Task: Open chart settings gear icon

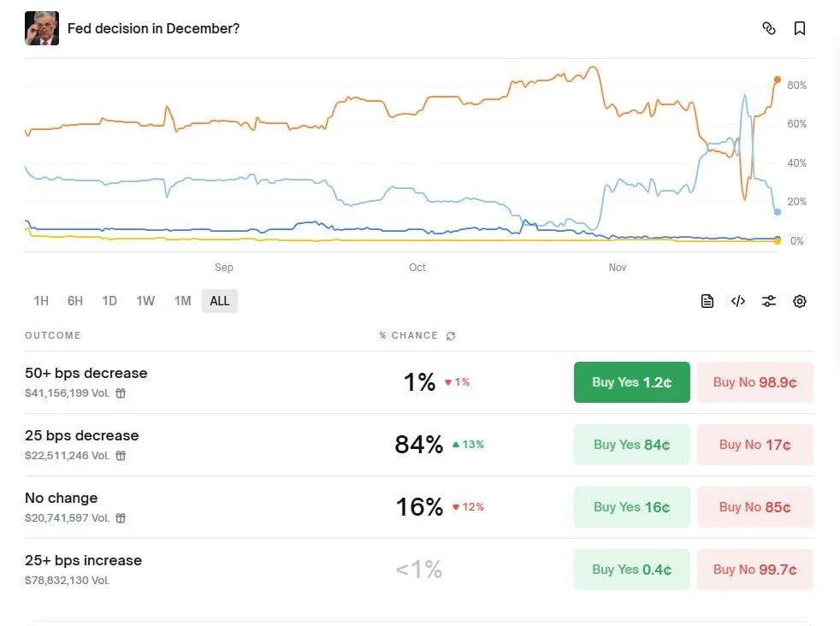Action: coord(800,301)
